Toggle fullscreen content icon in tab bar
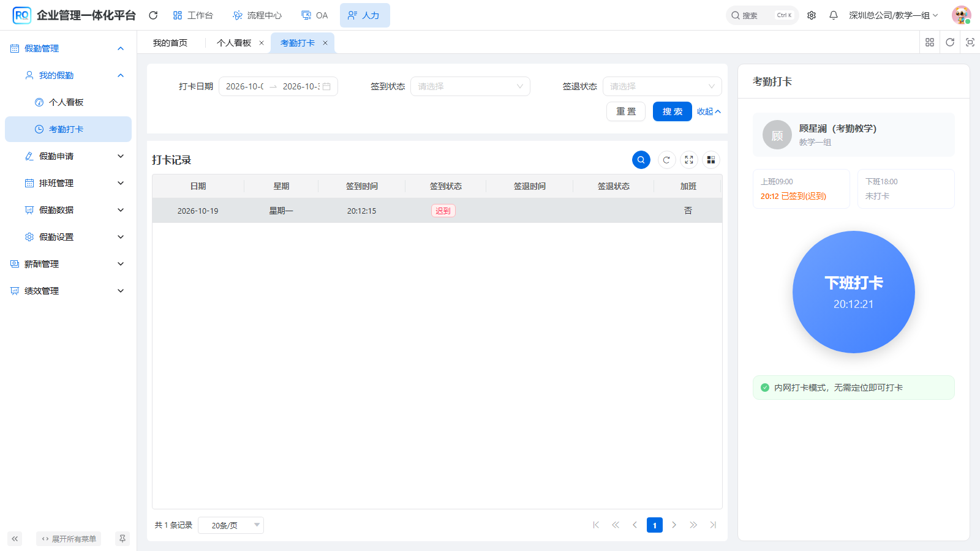 [x=970, y=42]
